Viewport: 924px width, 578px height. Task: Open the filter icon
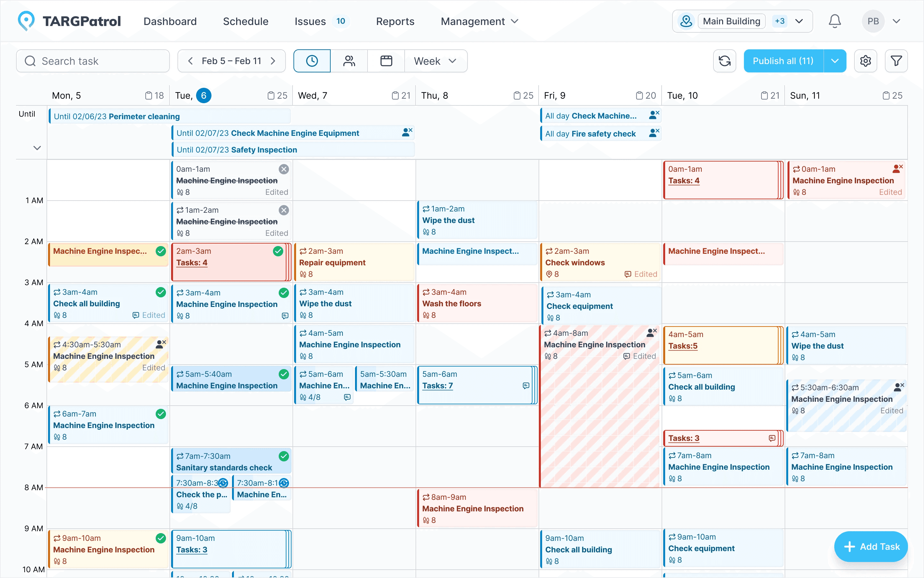pos(896,61)
